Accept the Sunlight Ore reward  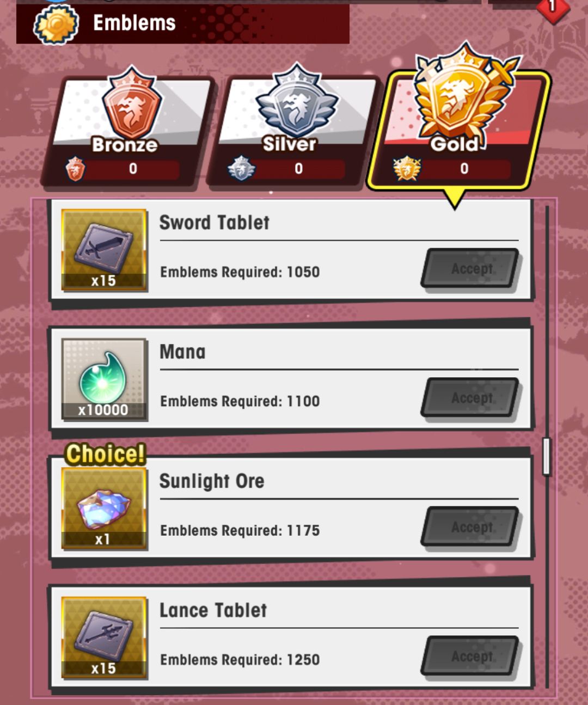470,527
